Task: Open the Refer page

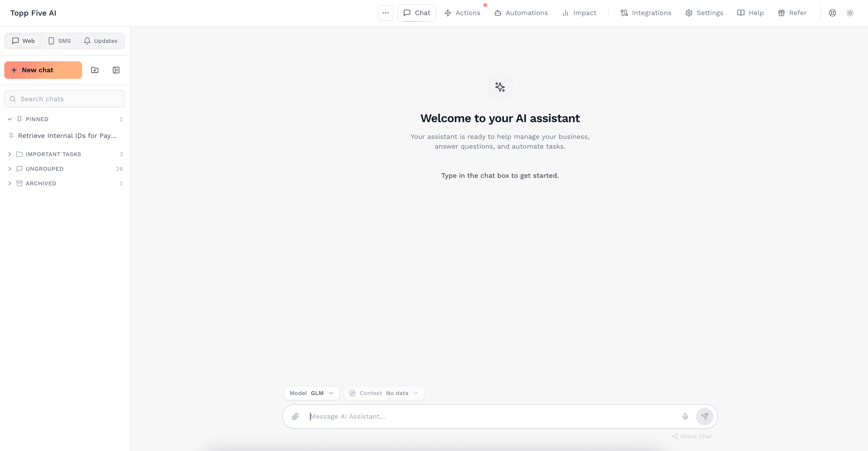Action: coord(792,13)
